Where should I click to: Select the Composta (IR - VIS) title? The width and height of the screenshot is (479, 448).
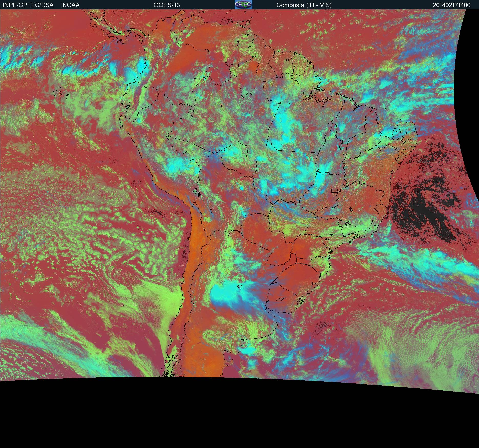tap(304, 5)
